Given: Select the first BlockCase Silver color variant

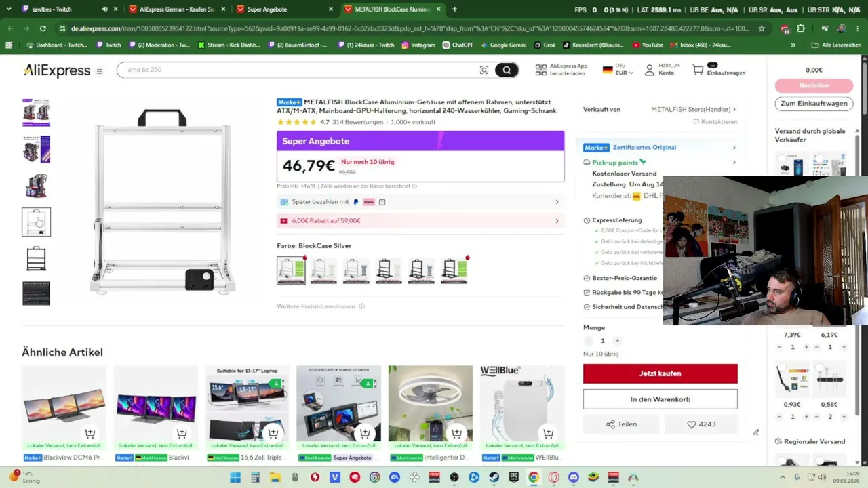Looking at the screenshot, I should point(291,270).
